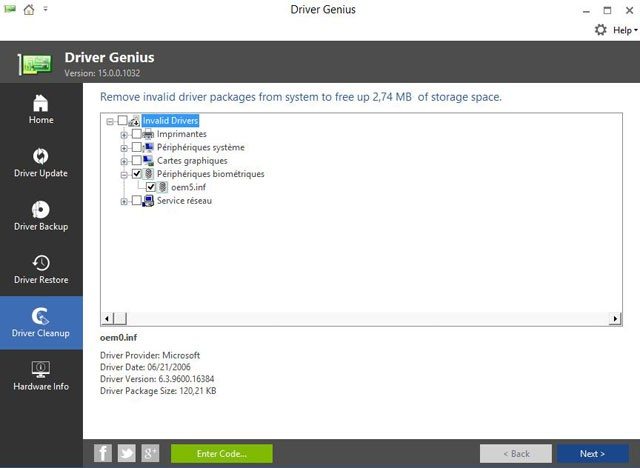Image resolution: width=640 pixels, height=468 pixels.
Task: Click the monitor icon beside Périphériques système
Action: coord(148,147)
